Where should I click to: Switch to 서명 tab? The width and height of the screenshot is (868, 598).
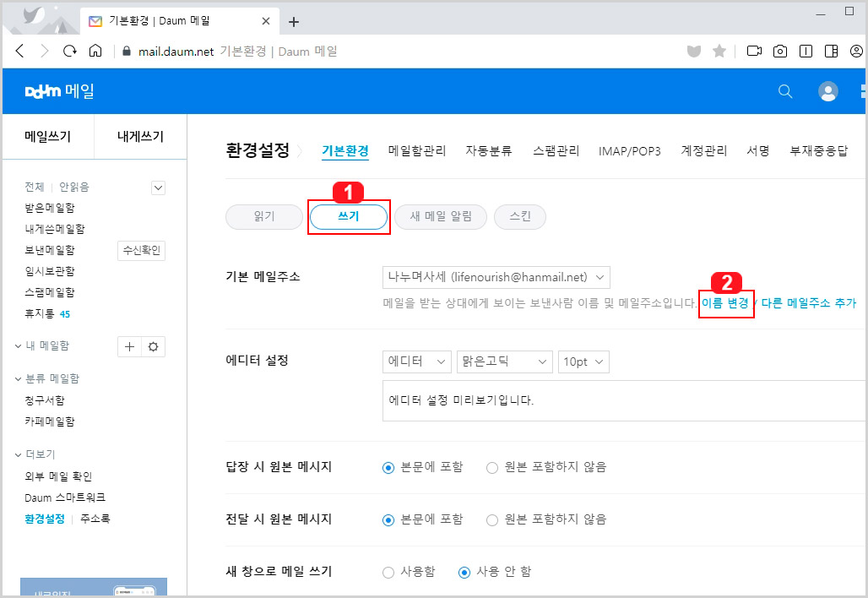click(x=758, y=150)
